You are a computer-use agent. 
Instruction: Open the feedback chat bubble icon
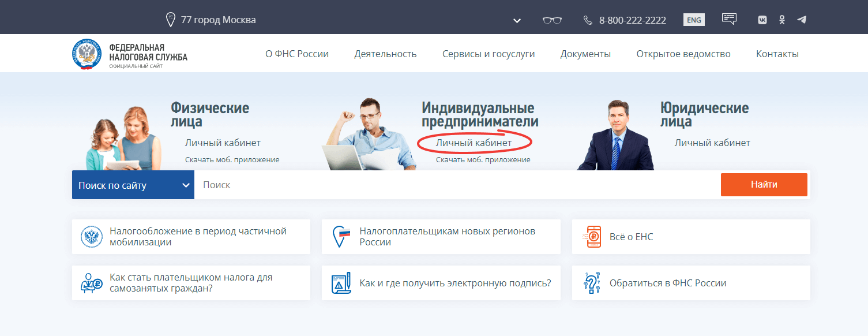pyautogui.click(x=730, y=19)
